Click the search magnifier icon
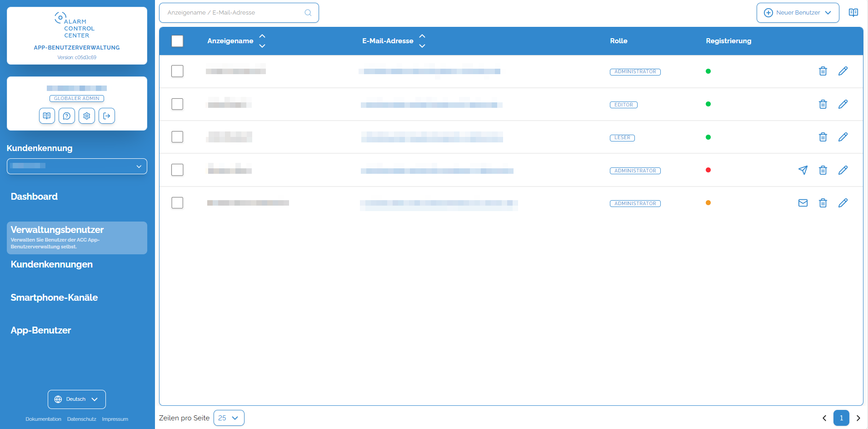This screenshot has width=868, height=429. (308, 13)
